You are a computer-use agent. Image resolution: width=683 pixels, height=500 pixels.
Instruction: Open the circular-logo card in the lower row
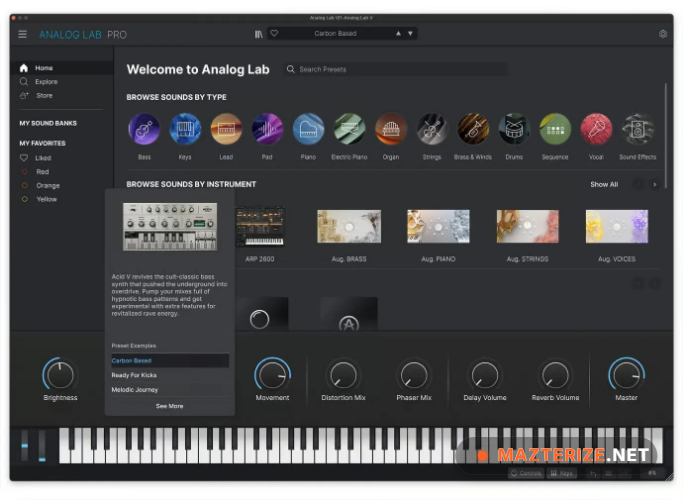pyautogui.click(x=260, y=314)
